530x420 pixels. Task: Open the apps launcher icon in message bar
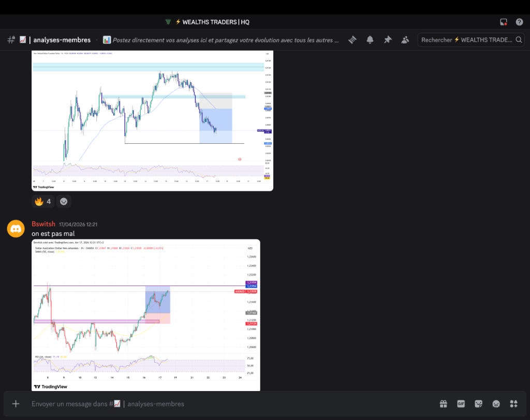(514, 404)
